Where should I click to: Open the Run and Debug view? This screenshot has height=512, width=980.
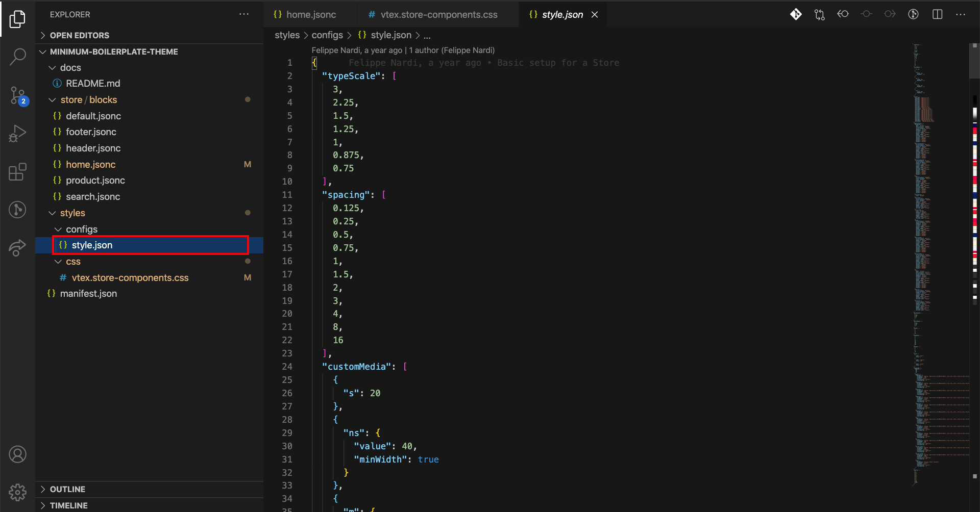coord(17,134)
